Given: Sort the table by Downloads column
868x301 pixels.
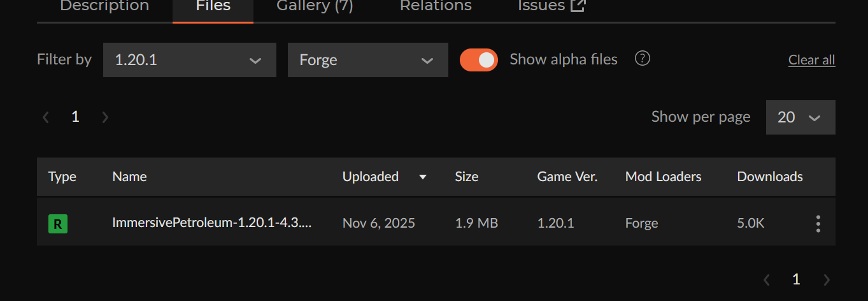Looking at the screenshot, I should coord(769,177).
